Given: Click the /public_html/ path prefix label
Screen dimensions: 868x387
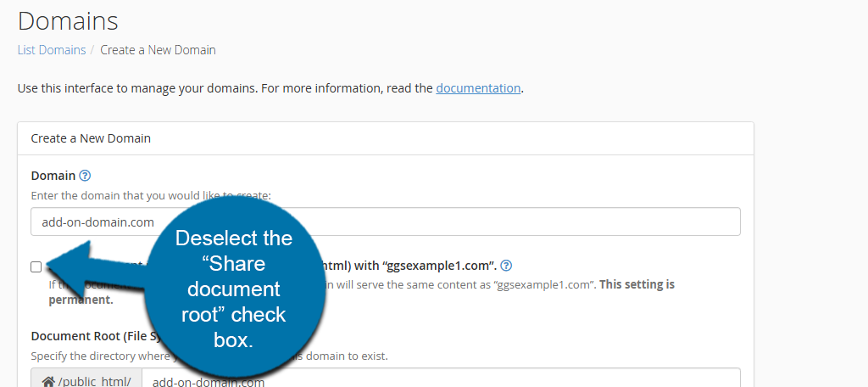Looking at the screenshot, I should click(x=94, y=382).
